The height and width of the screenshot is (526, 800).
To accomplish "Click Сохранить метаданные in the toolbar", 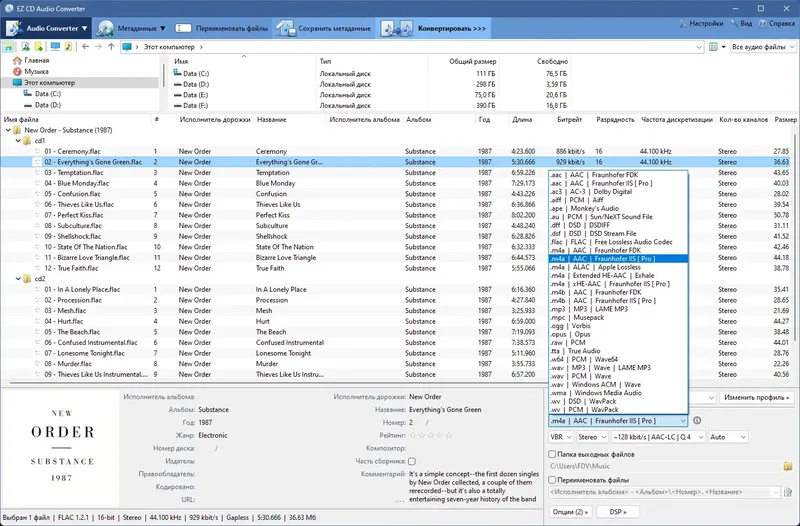I will click(324, 28).
